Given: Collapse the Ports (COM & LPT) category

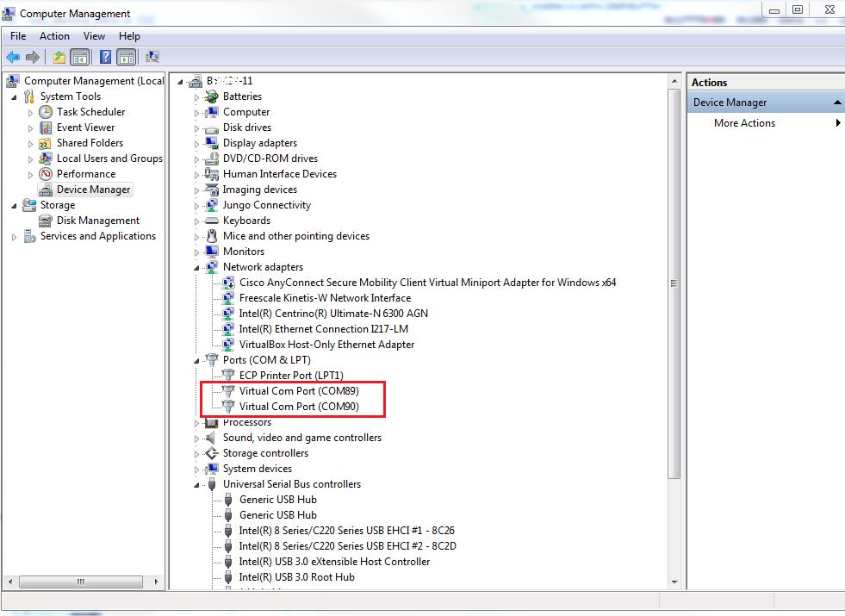Looking at the screenshot, I should 196,361.
